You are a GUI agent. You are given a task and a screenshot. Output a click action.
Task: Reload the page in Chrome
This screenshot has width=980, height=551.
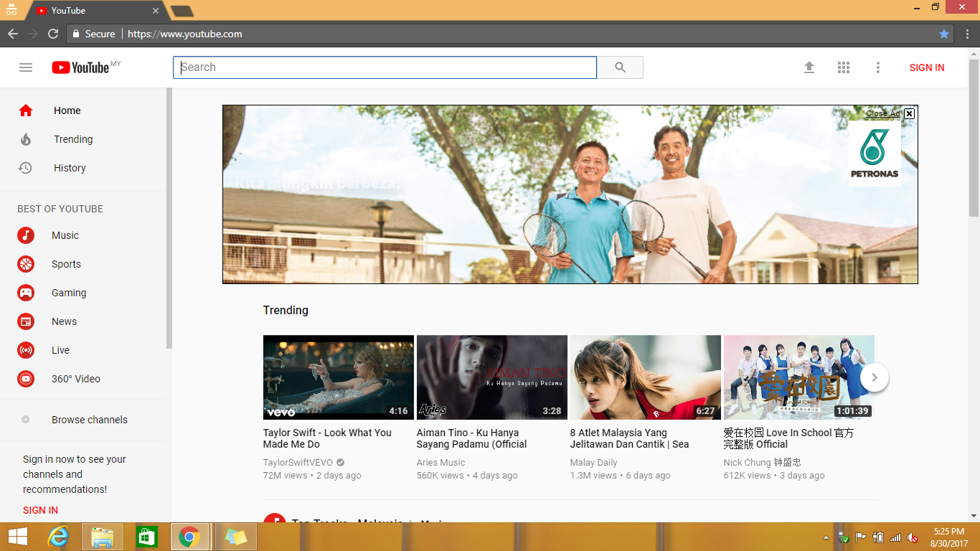click(x=53, y=34)
